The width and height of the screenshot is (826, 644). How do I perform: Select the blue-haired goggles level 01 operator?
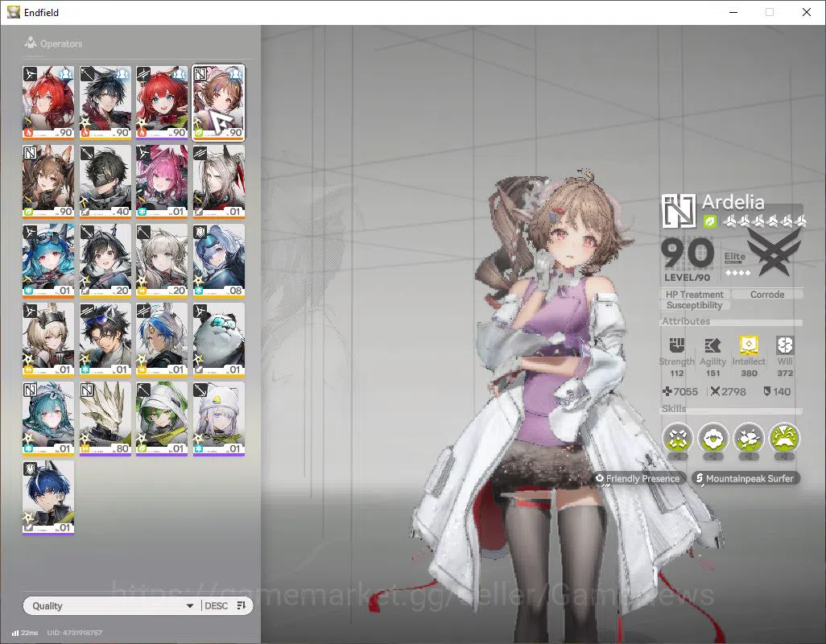(x=48, y=260)
